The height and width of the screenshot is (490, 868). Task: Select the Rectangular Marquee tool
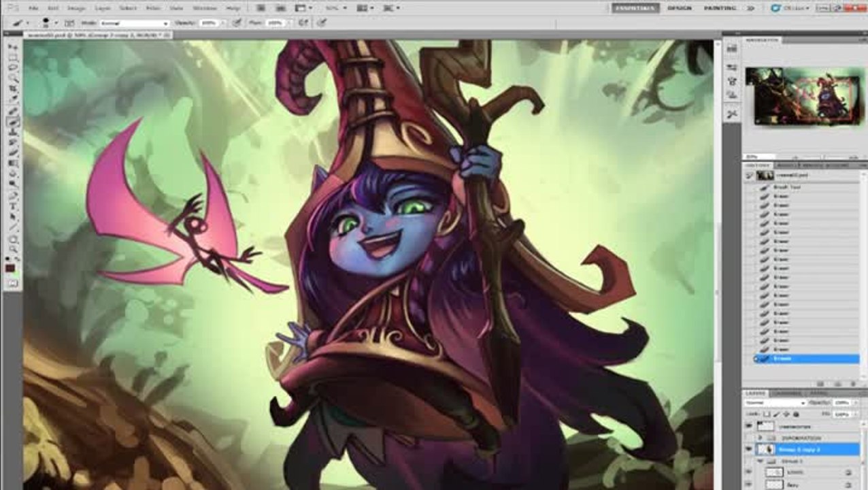click(13, 57)
